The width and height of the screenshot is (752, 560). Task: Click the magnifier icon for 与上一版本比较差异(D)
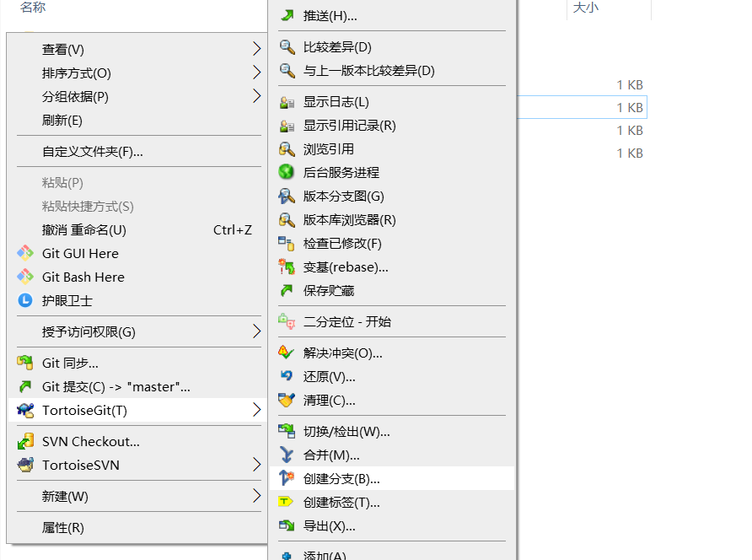pos(287,71)
